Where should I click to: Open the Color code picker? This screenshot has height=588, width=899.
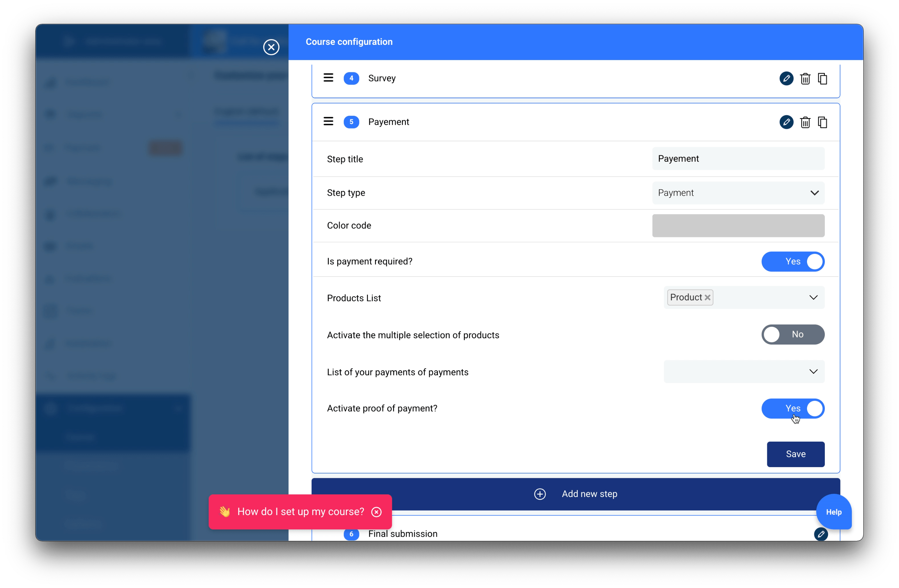738,226
